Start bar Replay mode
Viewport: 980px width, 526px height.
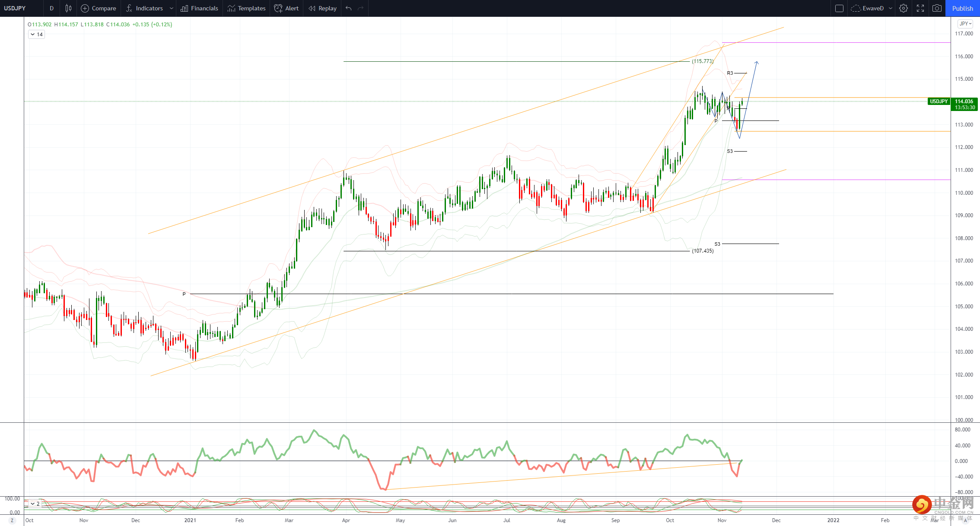322,8
